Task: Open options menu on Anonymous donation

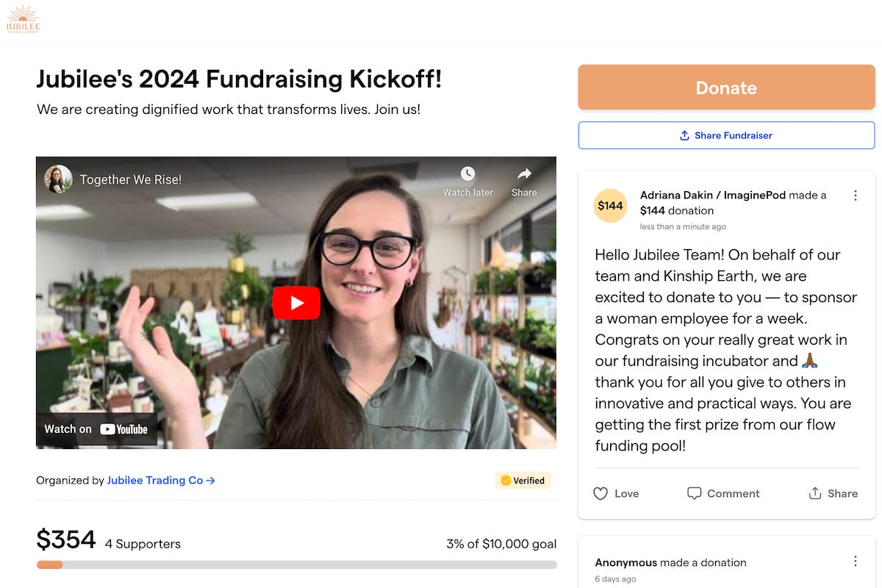Action: pyautogui.click(x=856, y=562)
